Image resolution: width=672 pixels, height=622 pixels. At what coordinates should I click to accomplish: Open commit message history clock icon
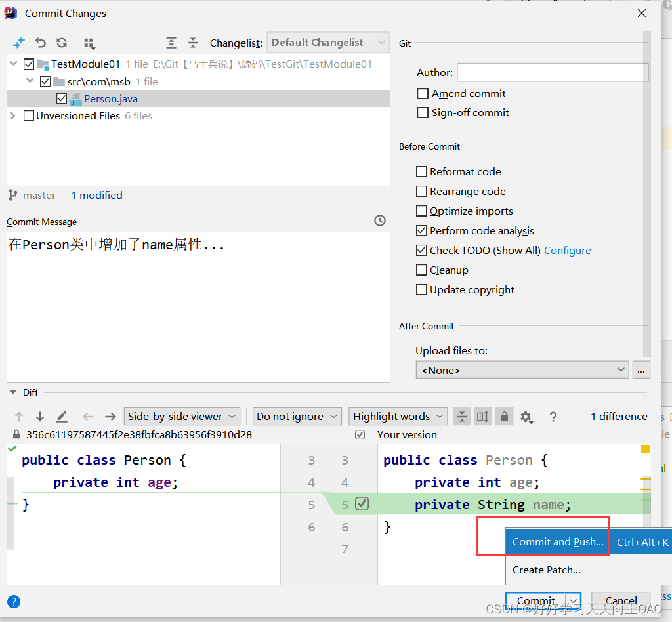(380, 220)
